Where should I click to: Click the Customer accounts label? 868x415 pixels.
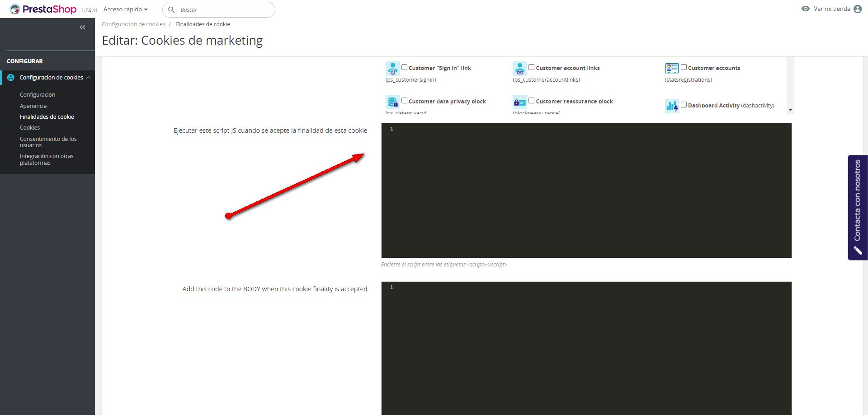(x=714, y=68)
